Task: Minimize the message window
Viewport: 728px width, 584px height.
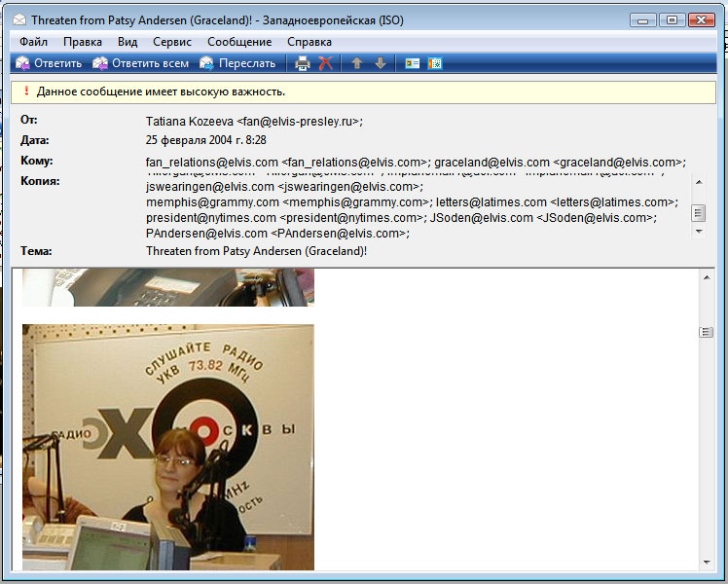Action: click(642, 20)
